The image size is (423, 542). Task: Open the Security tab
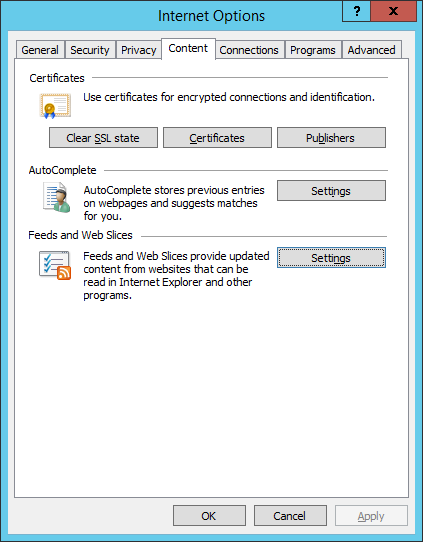click(90, 50)
